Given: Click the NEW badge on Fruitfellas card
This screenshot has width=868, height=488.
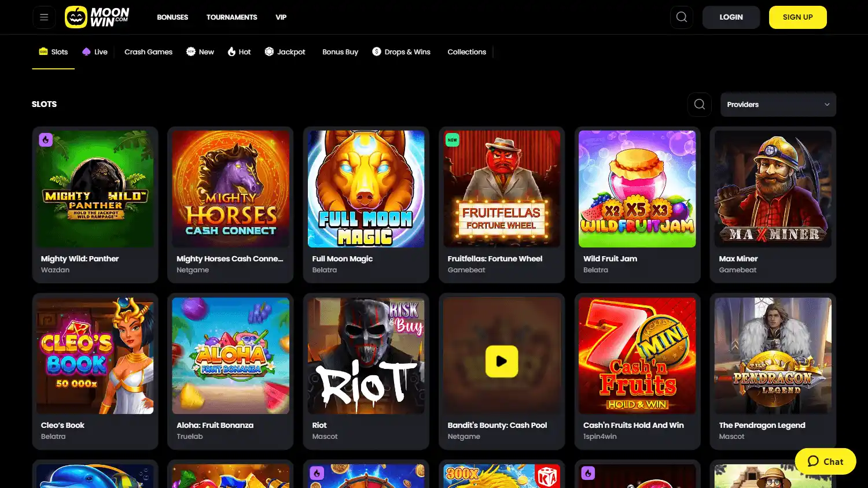Looking at the screenshot, I should [x=453, y=139].
